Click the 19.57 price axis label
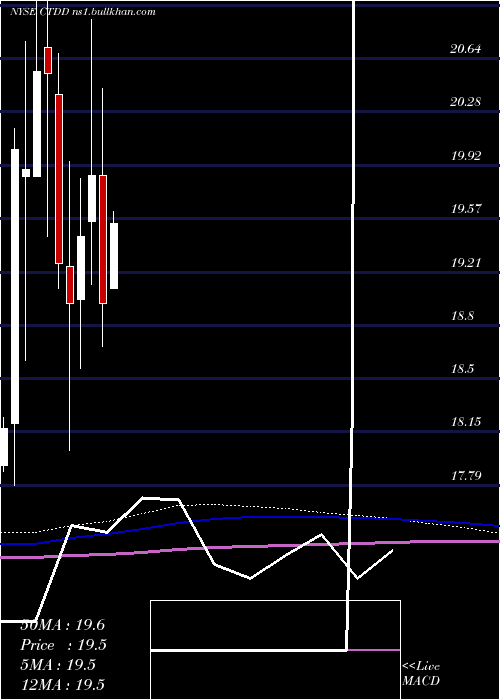This screenshot has width=500, height=700. [x=466, y=208]
